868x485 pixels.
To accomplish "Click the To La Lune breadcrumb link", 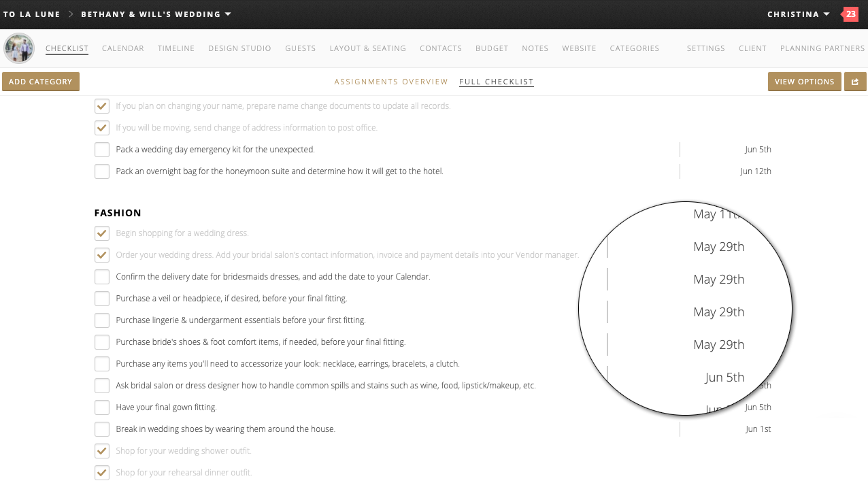I will (x=31, y=14).
